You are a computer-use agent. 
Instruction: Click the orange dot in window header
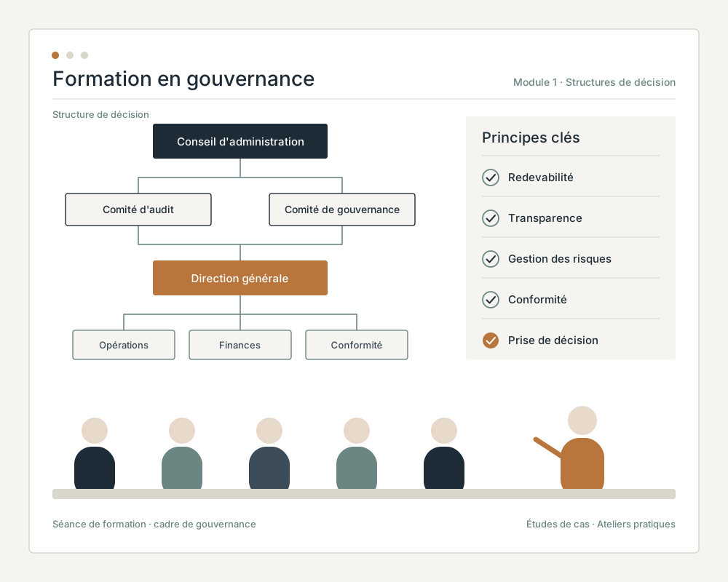pos(55,55)
